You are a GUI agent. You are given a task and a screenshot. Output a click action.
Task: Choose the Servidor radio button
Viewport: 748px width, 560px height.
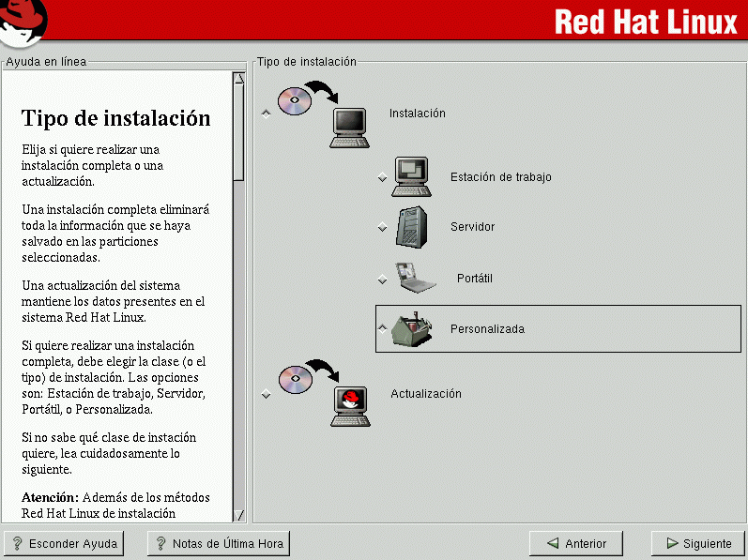pos(382,227)
